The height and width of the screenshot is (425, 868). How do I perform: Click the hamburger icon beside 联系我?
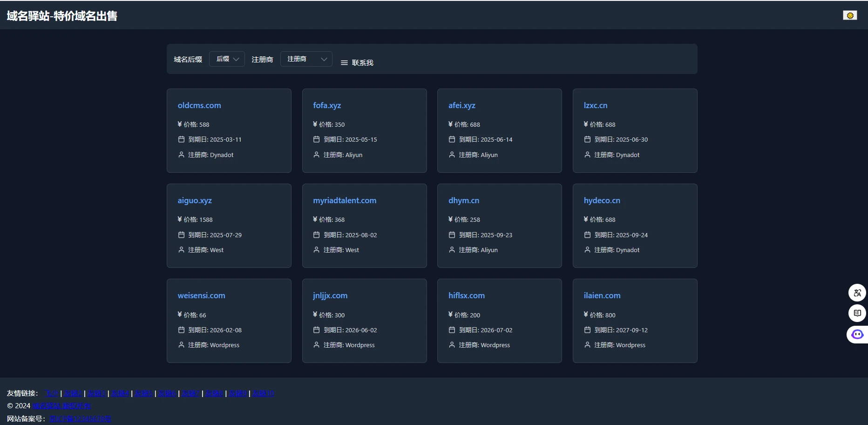344,63
